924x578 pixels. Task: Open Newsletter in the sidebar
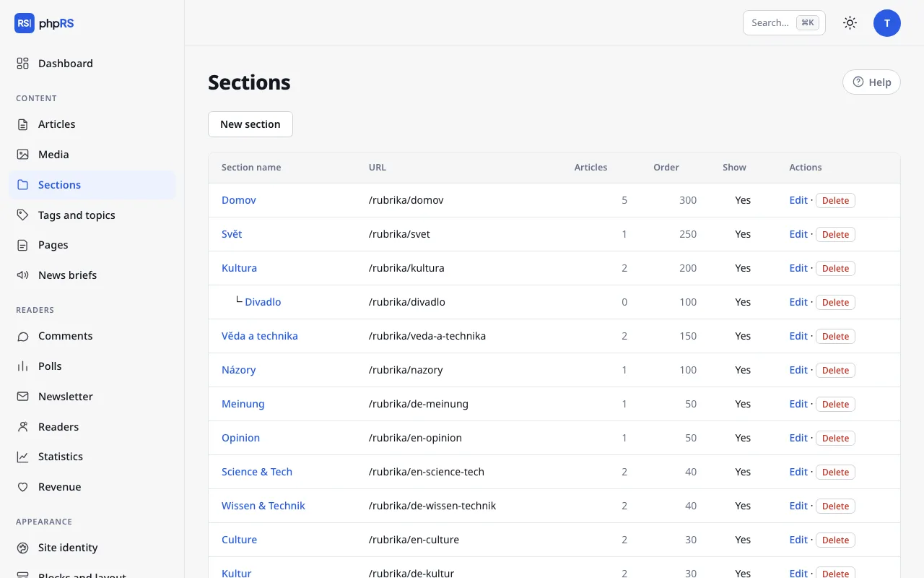(x=92, y=397)
